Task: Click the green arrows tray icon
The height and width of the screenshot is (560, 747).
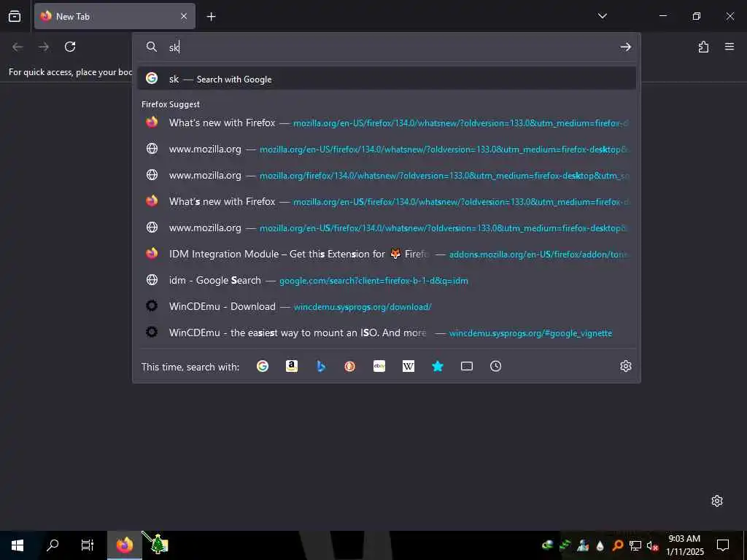Action: coord(565,545)
